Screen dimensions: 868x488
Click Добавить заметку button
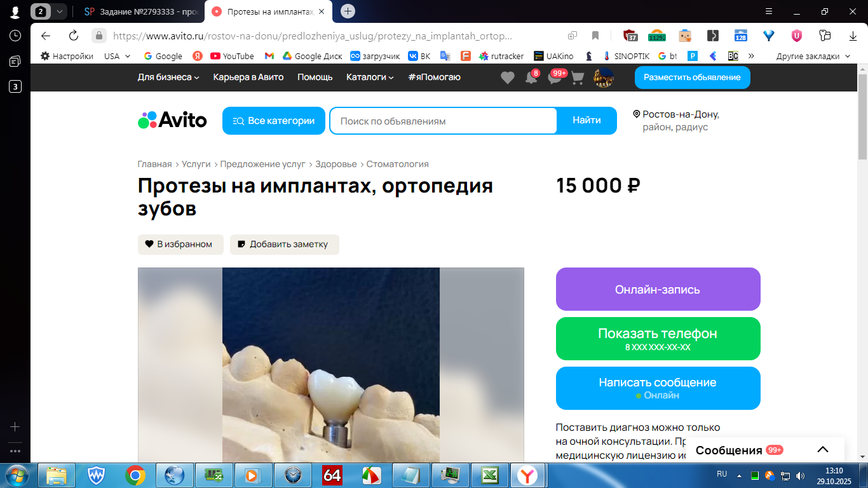tap(285, 245)
